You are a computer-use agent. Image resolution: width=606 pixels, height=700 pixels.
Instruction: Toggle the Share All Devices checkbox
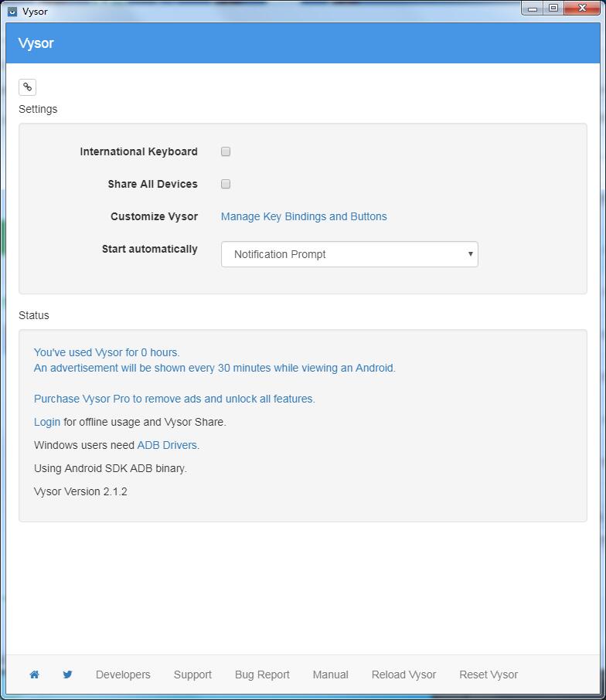point(226,184)
